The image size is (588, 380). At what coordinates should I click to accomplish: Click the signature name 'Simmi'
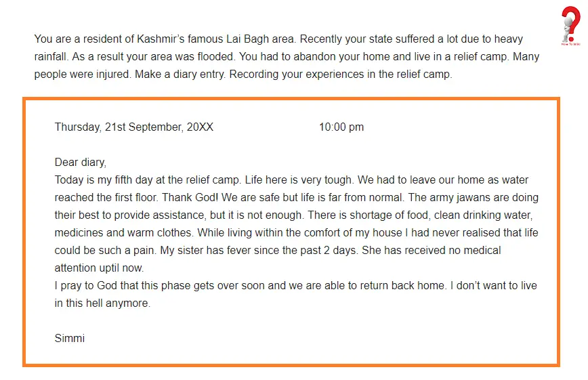70,338
